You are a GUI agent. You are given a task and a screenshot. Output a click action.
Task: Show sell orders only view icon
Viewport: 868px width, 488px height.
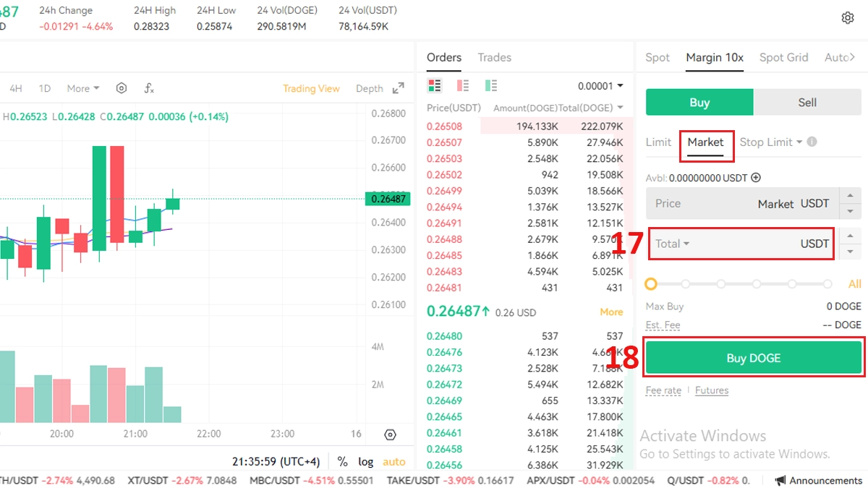[x=463, y=86]
